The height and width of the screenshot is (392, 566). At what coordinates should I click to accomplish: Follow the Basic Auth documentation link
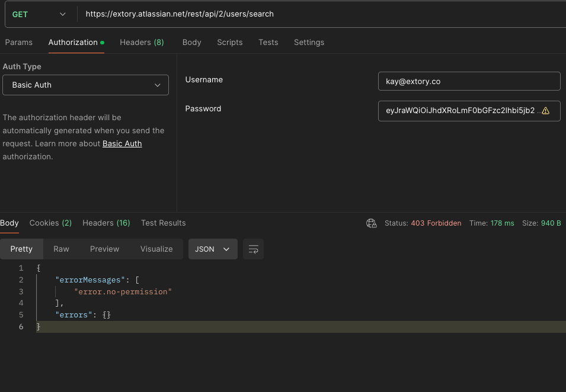tap(122, 144)
